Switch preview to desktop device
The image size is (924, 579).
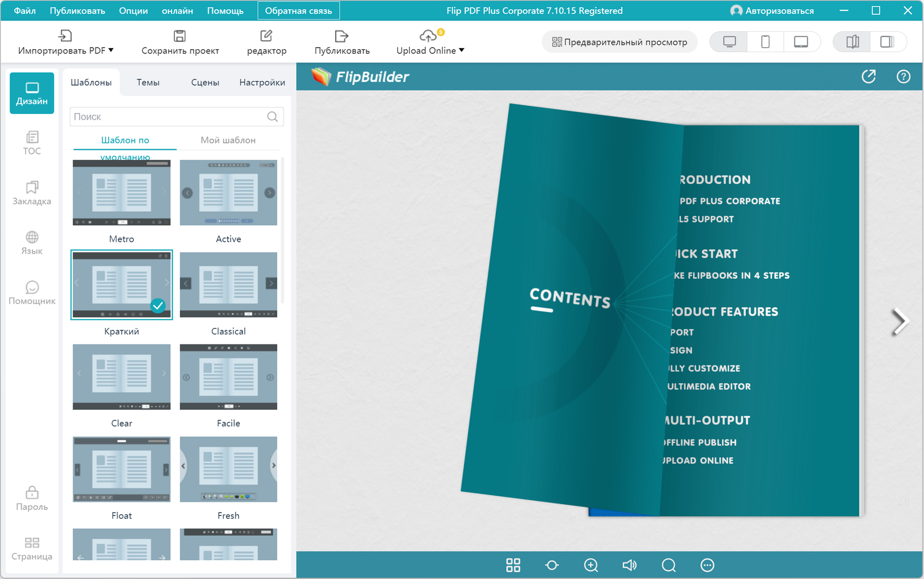(729, 42)
